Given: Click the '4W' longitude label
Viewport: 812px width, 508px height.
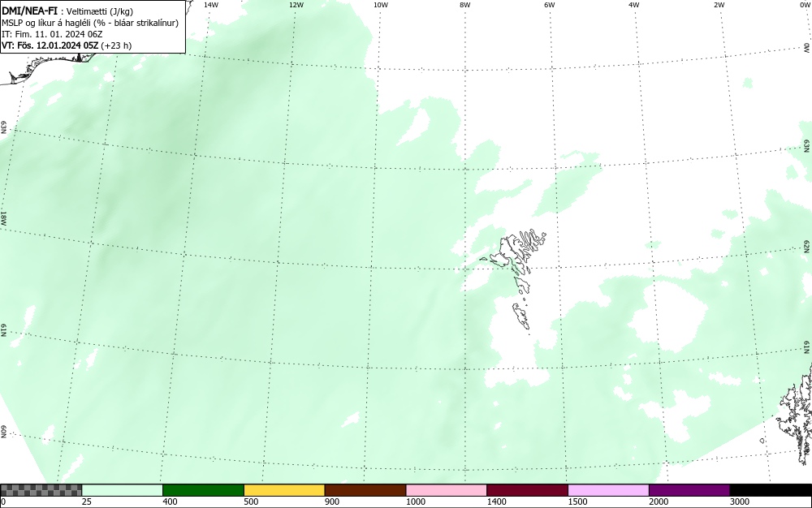Looking at the screenshot, I should tap(634, 5).
